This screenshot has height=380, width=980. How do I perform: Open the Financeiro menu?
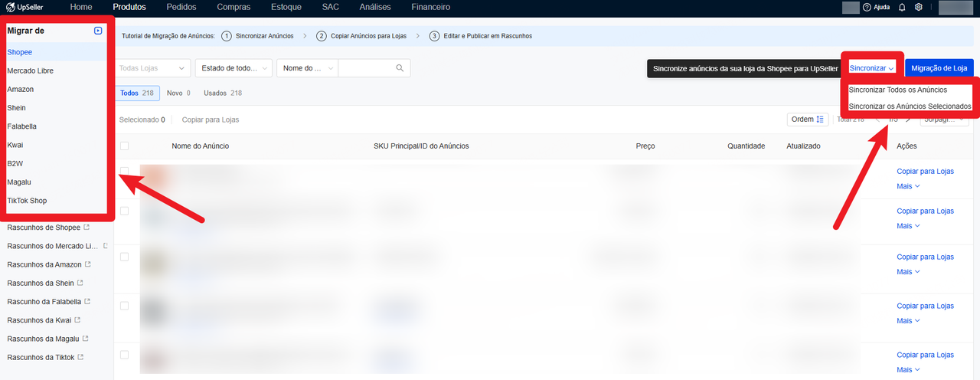point(431,8)
